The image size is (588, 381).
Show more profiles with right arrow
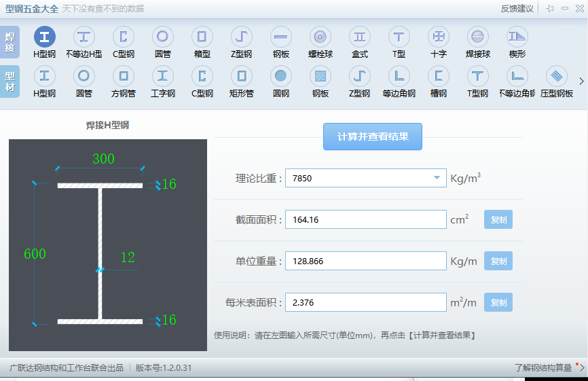point(581,81)
